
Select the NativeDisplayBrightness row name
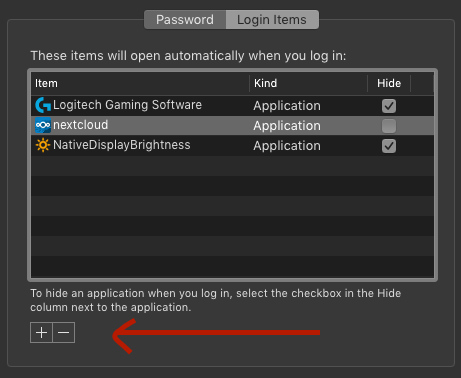pyautogui.click(x=122, y=145)
